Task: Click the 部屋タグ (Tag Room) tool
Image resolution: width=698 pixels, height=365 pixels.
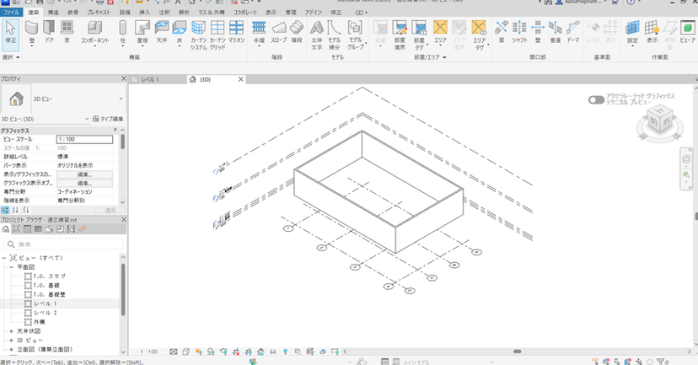Action: pyautogui.click(x=419, y=35)
